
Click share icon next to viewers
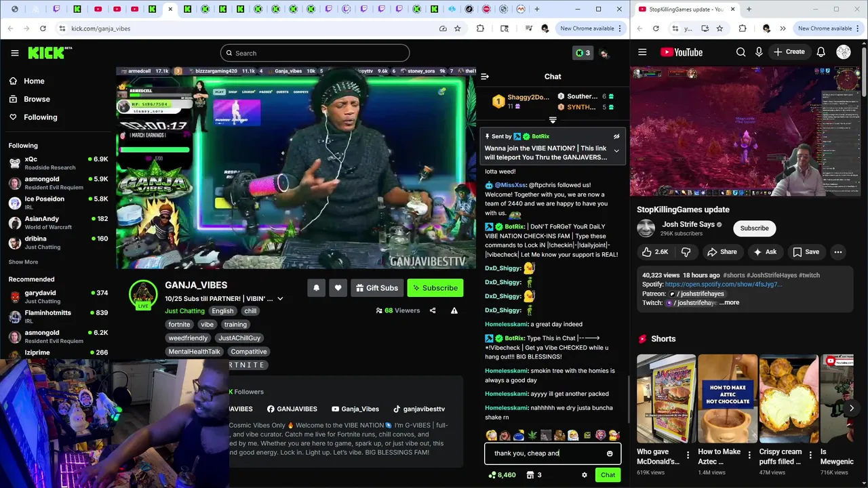pos(433,310)
